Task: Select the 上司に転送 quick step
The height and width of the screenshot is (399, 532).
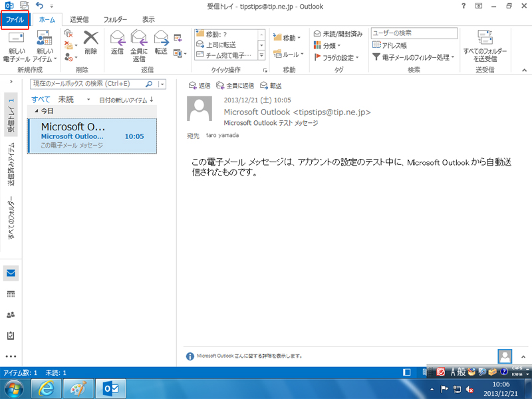Action: (x=226, y=45)
